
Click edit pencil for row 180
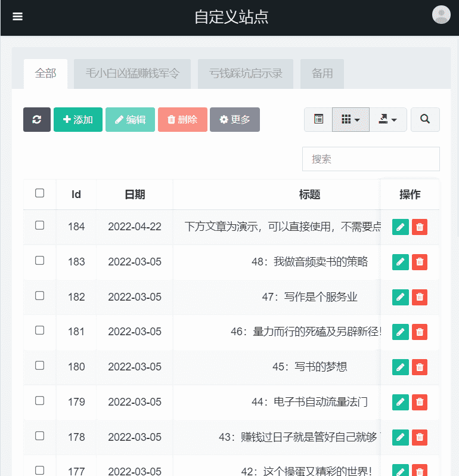click(401, 367)
